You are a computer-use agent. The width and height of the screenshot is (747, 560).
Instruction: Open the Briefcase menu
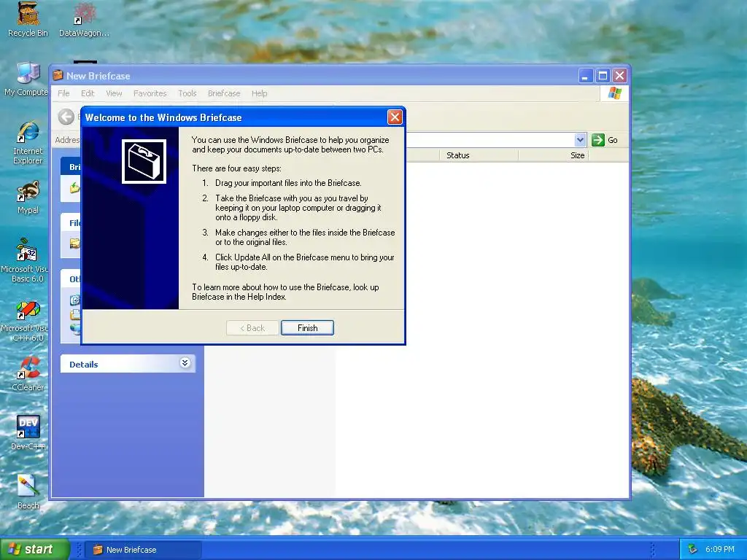pos(224,93)
